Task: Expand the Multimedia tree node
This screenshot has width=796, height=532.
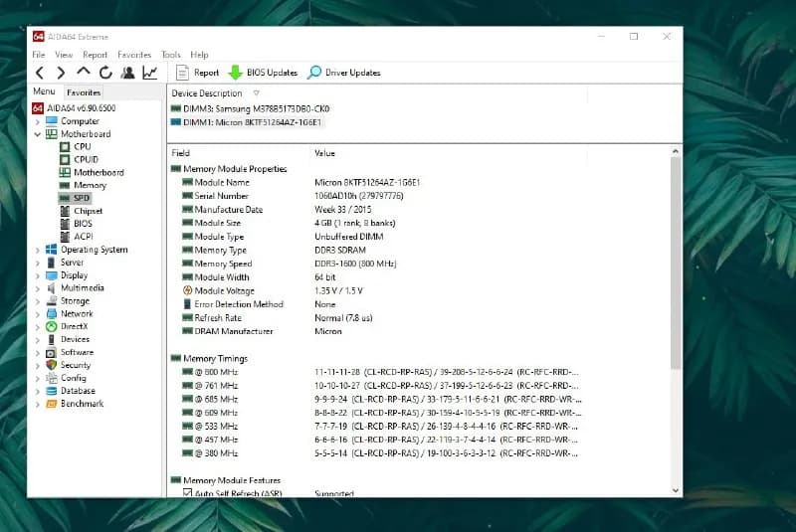Action: click(x=37, y=288)
